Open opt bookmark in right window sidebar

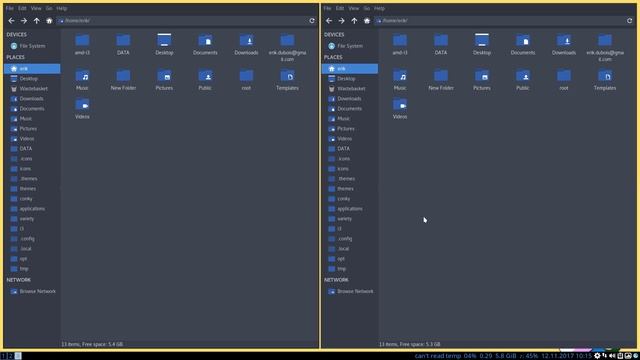point(349,259)
